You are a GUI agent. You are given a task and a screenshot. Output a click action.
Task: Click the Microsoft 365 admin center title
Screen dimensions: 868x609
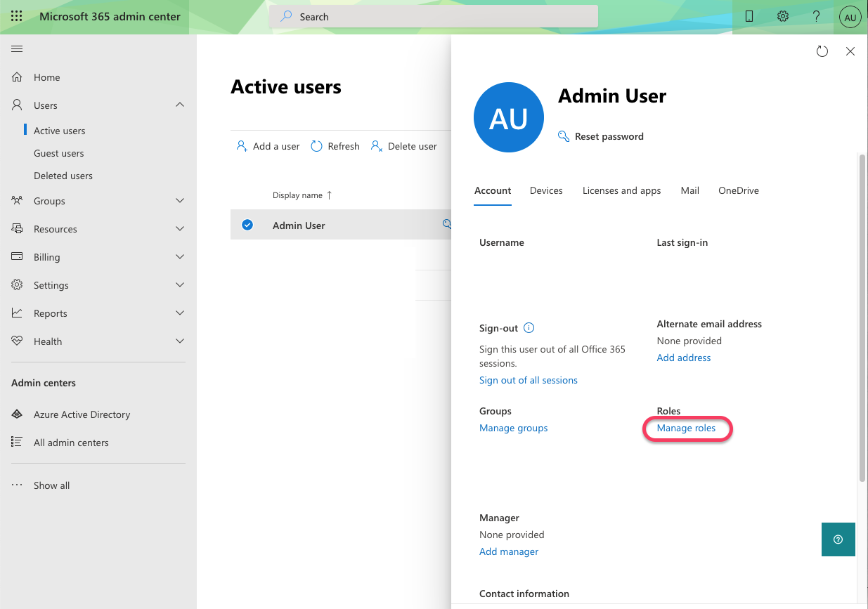pos(110,17)
